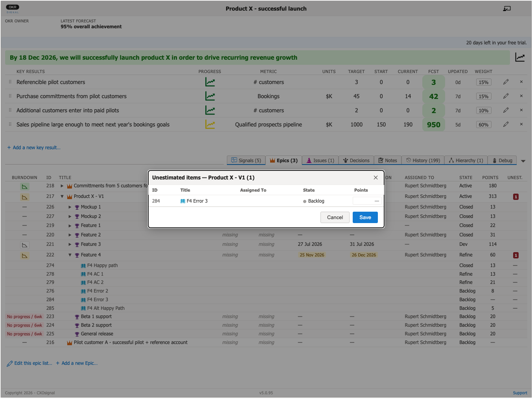Select F4 Happy path work item

click(102, 265)
